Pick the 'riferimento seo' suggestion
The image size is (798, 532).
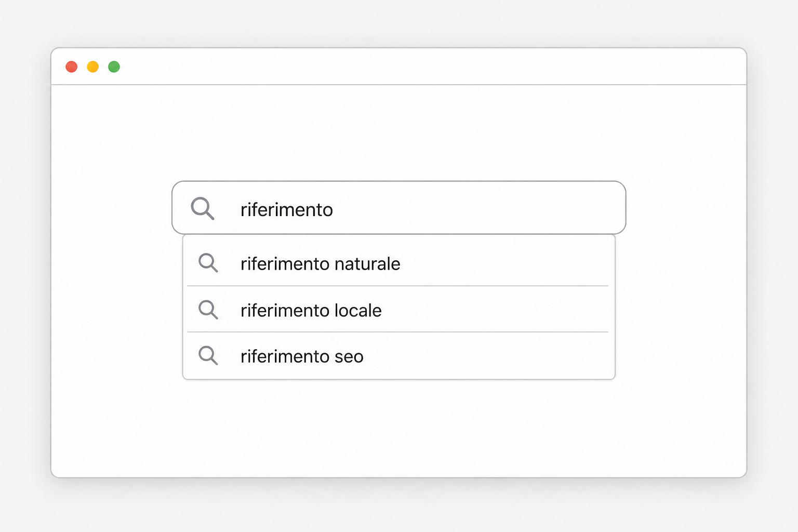coord(398,355)
